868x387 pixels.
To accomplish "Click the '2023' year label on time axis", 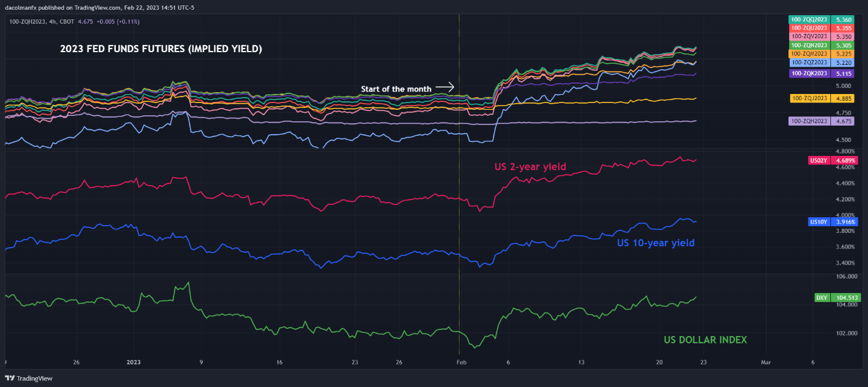I will tap(134, 362).
